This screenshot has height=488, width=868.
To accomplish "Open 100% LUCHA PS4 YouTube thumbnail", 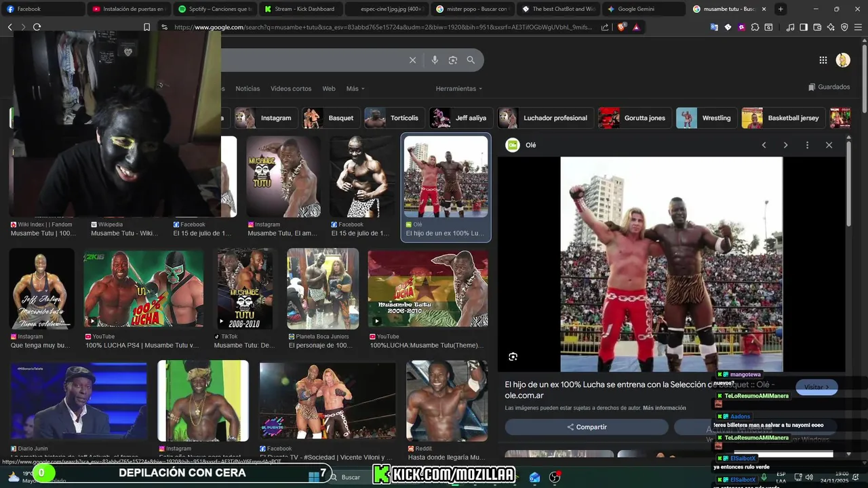I will tap(143, 289).
